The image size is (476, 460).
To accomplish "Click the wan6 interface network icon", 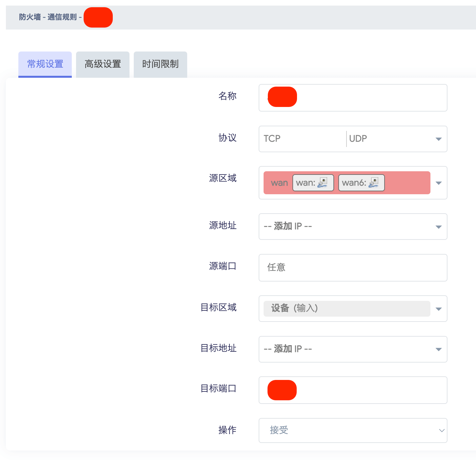I will [x=373, y=183].
